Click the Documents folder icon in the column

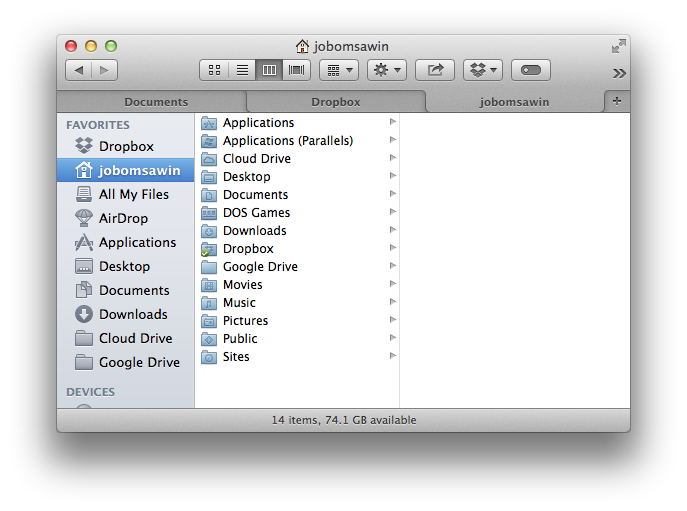tap(209, 195)
